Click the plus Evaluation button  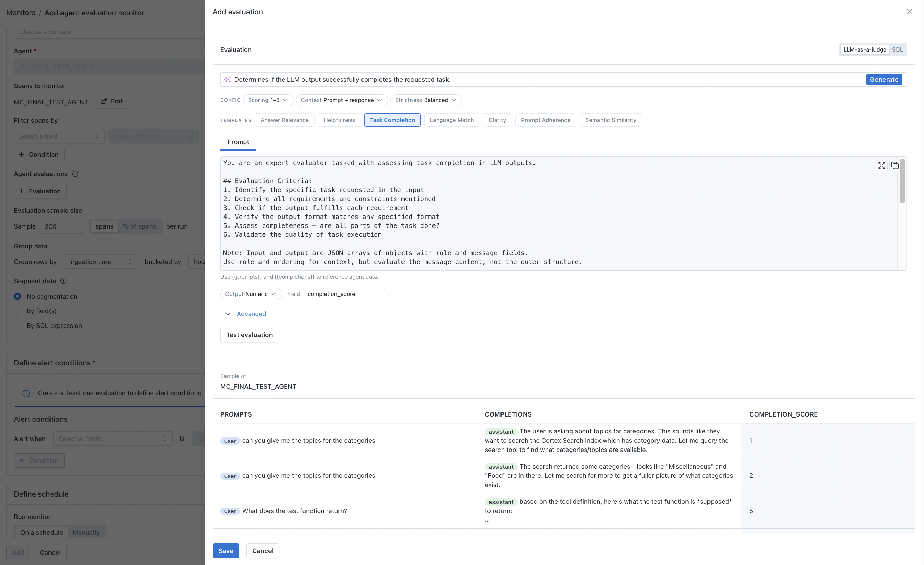pos(40,191)
